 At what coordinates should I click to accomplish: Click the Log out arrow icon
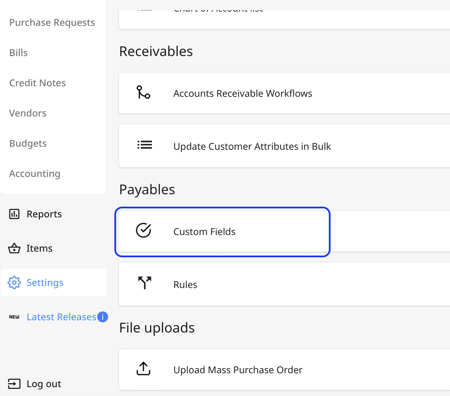click(x=14, y=384)
